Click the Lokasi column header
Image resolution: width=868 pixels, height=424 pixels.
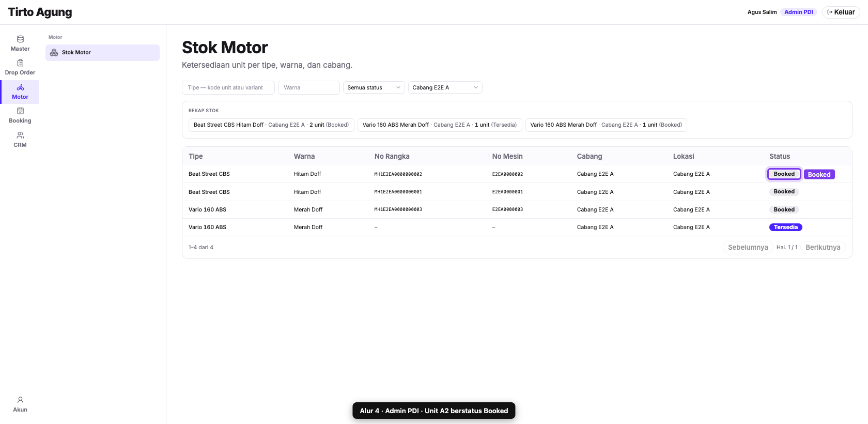(684, 156)
